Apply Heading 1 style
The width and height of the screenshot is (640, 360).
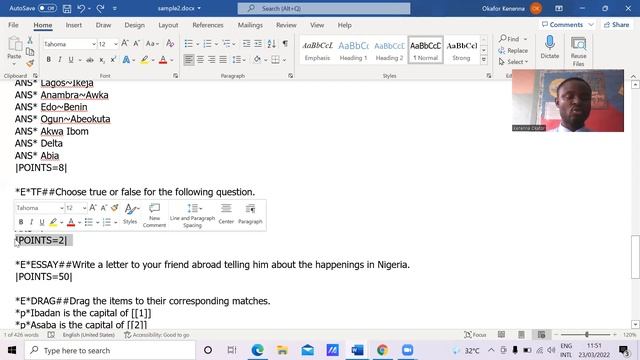coord(353,50)
